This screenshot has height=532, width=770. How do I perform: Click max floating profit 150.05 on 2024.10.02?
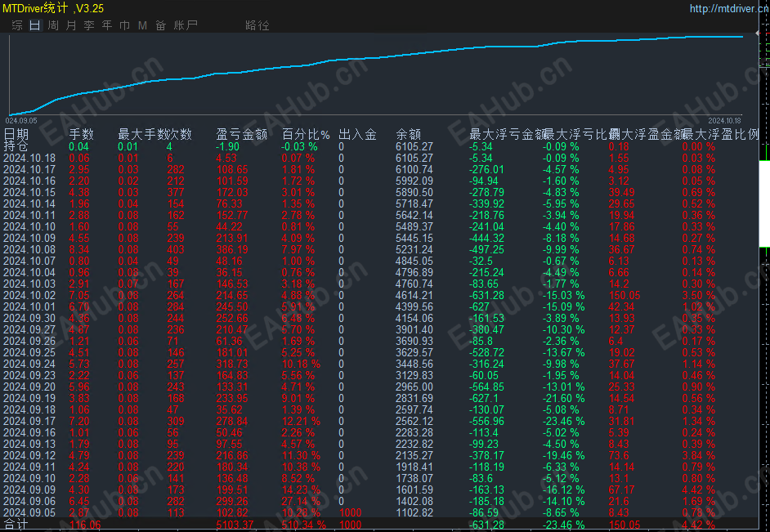coord(625,296)
